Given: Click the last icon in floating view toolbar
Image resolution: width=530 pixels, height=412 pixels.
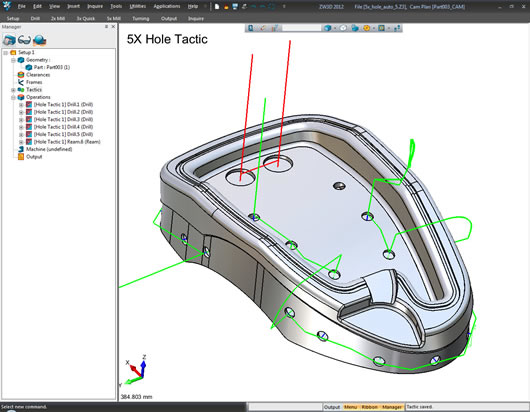Looking at the screenshot, I should coord(397,28).
